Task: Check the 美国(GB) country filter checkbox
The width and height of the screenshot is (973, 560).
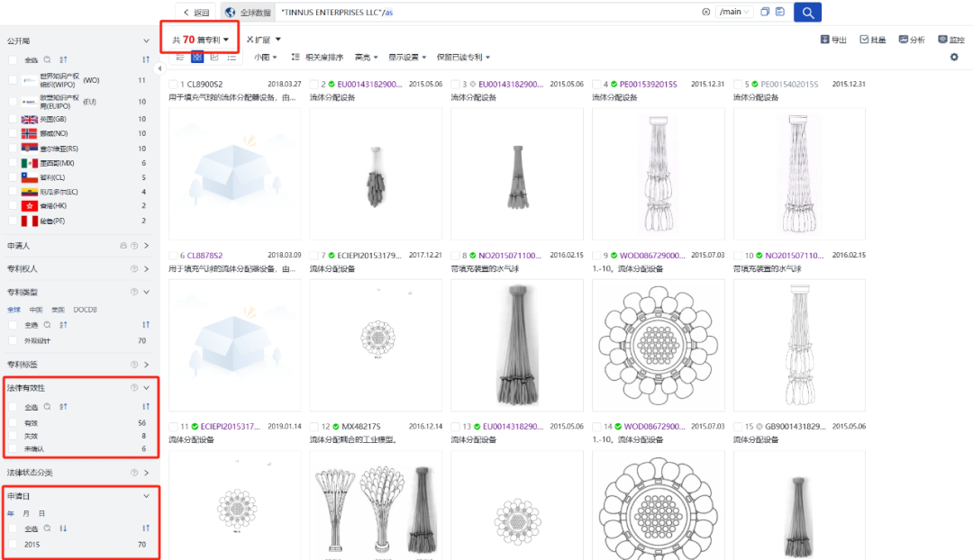Action: point(11,119)
